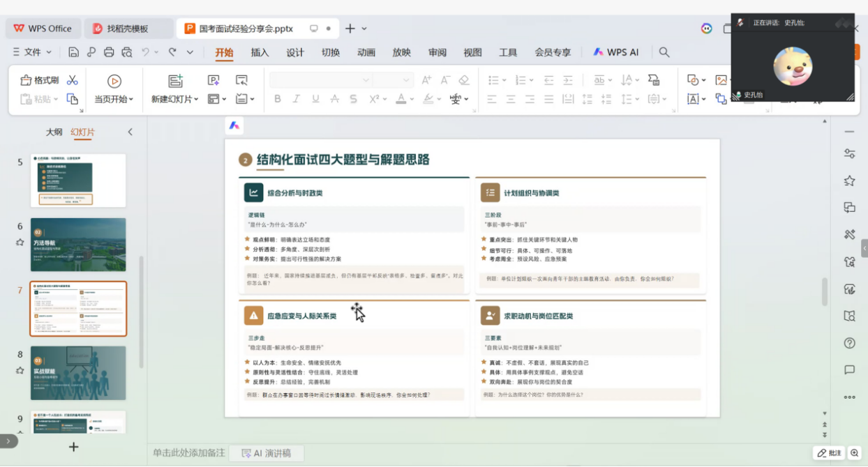Click the zoom magnifier icon at bottom right
This screenshot has width=868, height=467.
pos(855,453)
